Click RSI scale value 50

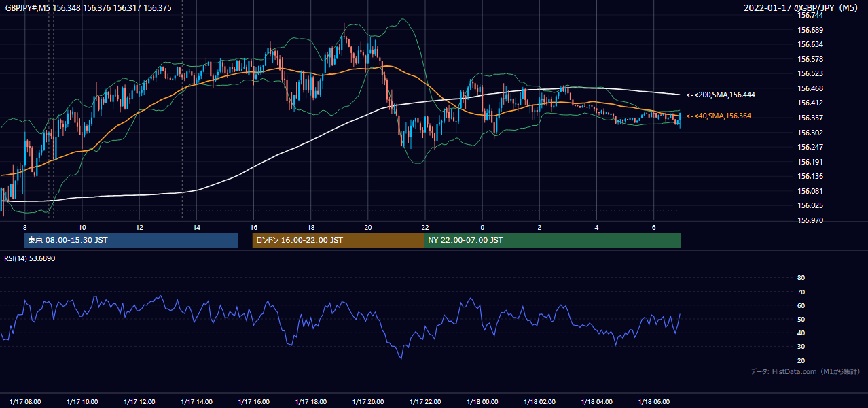pos(801,319)
